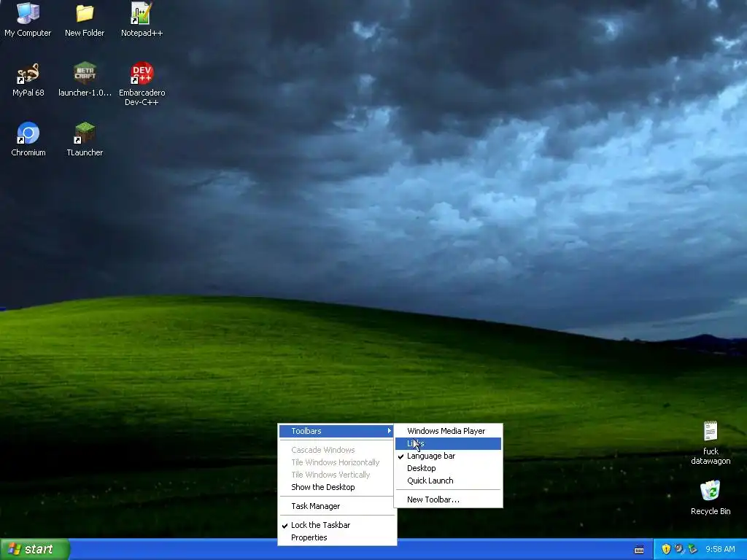
Task: Enable the Windows Media Player toolbar
Action: (449, 431)
